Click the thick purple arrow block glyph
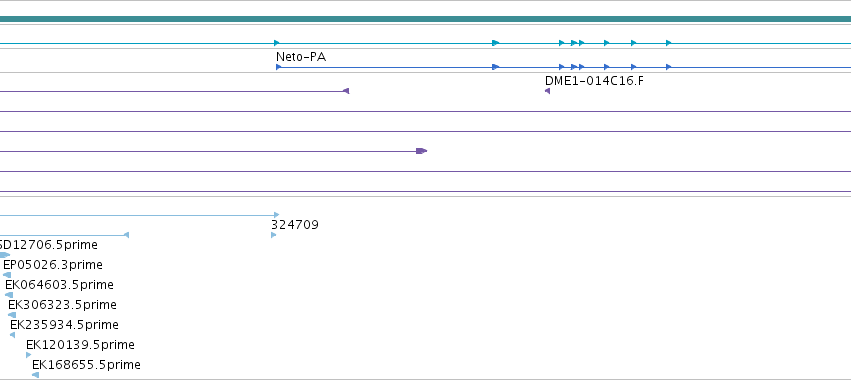851x380 pixels. (x=422, y=151)
